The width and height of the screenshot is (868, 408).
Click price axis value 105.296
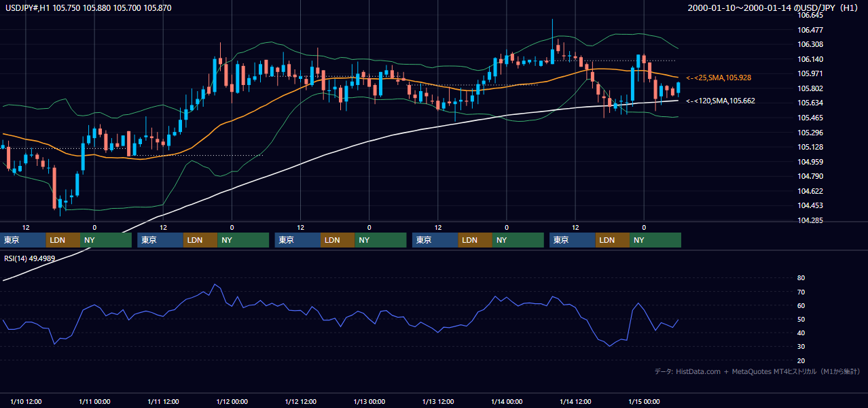(811, 132)
